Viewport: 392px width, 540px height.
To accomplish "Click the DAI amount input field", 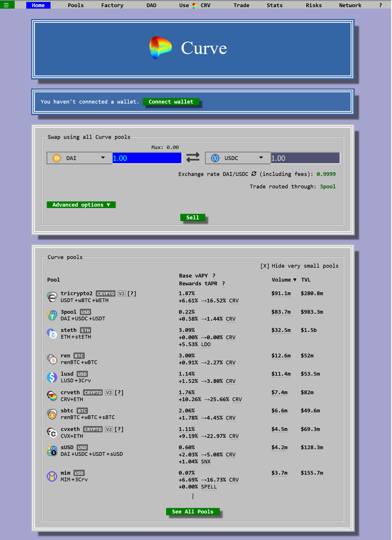I will [x=147, y=158].
